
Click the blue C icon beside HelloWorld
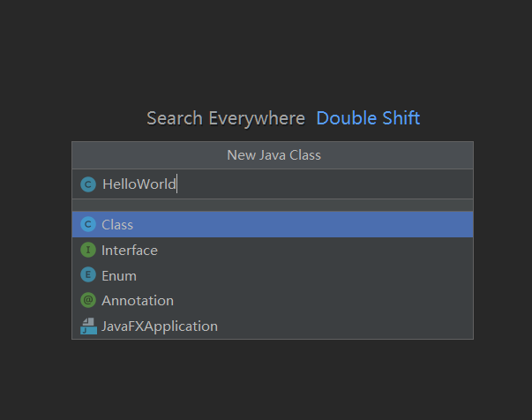pos(88,184)
